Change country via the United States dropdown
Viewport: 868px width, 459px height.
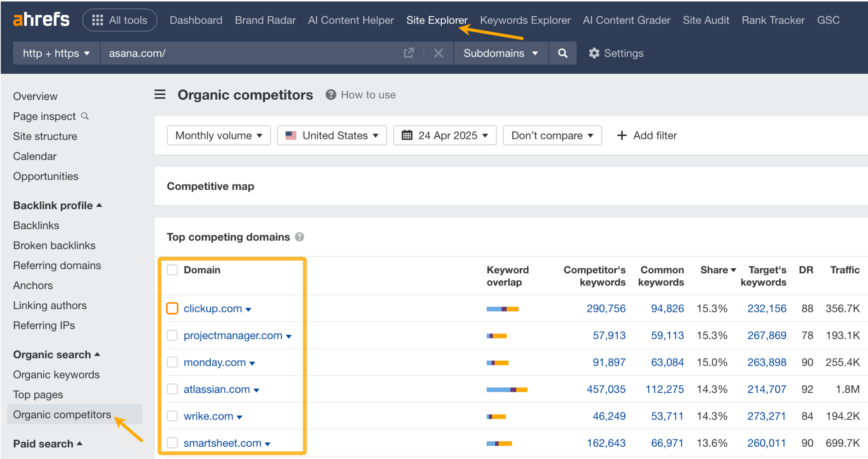pos(332,135)
